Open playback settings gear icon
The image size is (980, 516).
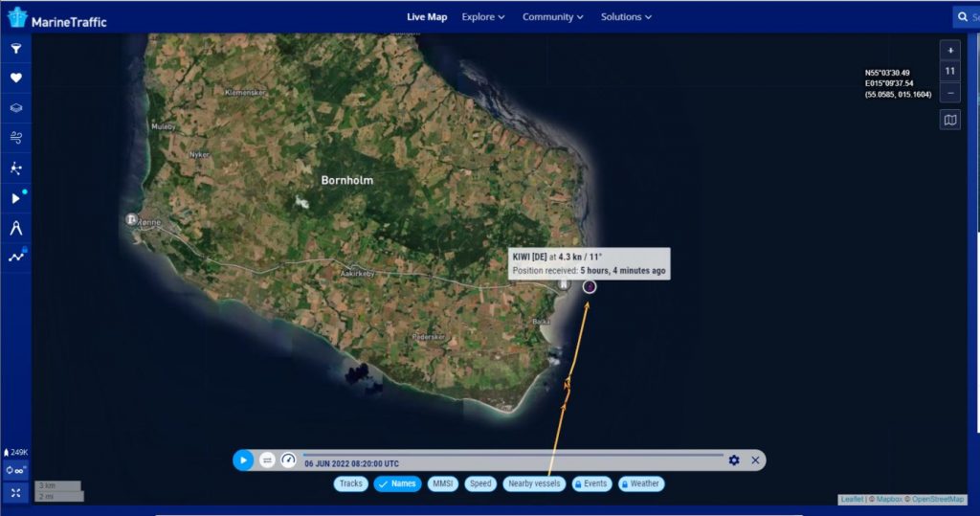point(734,460)
